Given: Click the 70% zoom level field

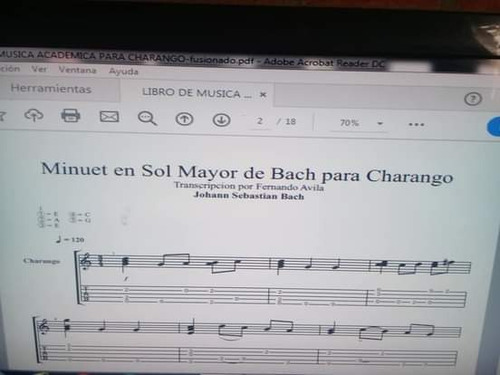Looking at the screenshot, I should pos(349,123).
